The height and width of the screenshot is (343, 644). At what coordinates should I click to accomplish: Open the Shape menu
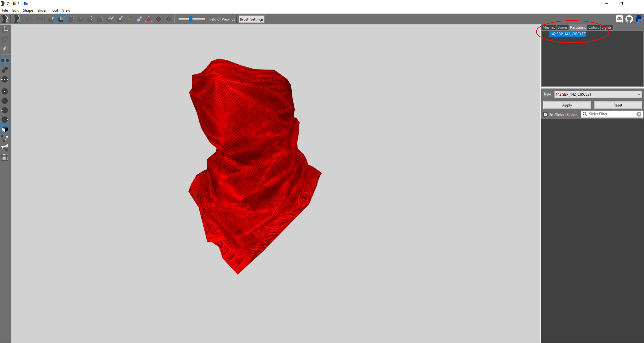(x=28, y=10)
